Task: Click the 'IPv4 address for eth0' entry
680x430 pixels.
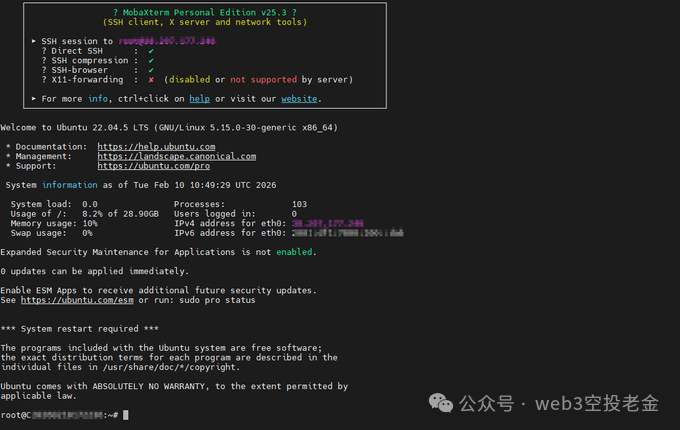Action: [269, 224]
